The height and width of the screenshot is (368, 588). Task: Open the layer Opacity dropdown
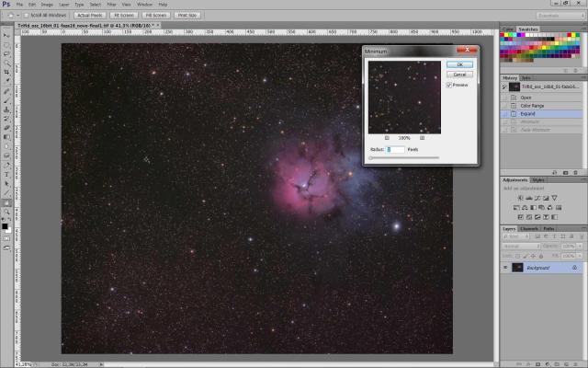tap(580, 246)
